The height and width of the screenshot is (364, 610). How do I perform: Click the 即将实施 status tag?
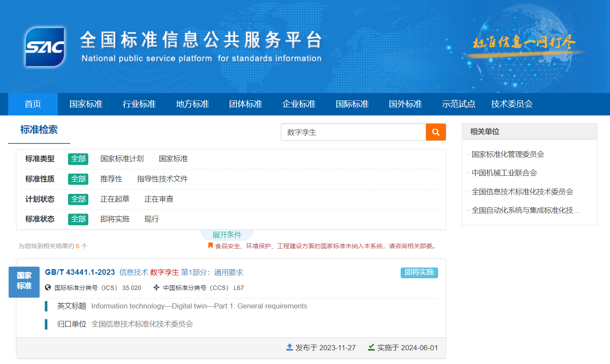click(419, 273)
